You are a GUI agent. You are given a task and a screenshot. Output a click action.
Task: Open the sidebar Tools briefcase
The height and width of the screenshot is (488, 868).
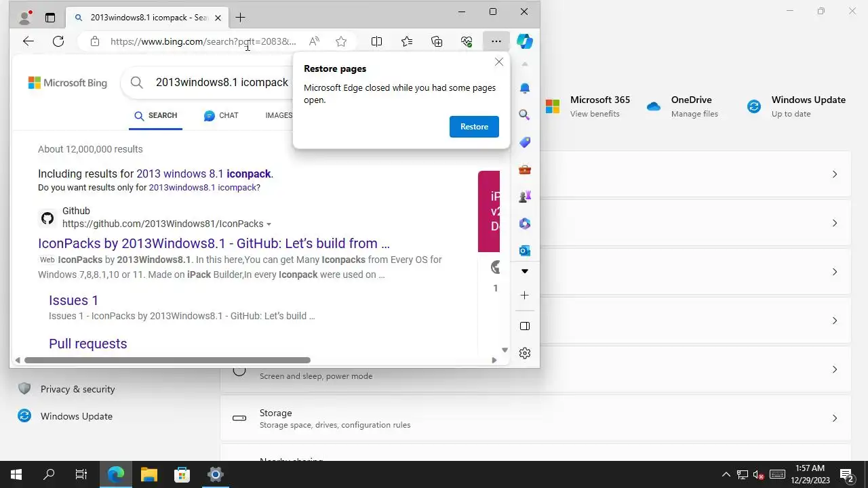[525, 169]
